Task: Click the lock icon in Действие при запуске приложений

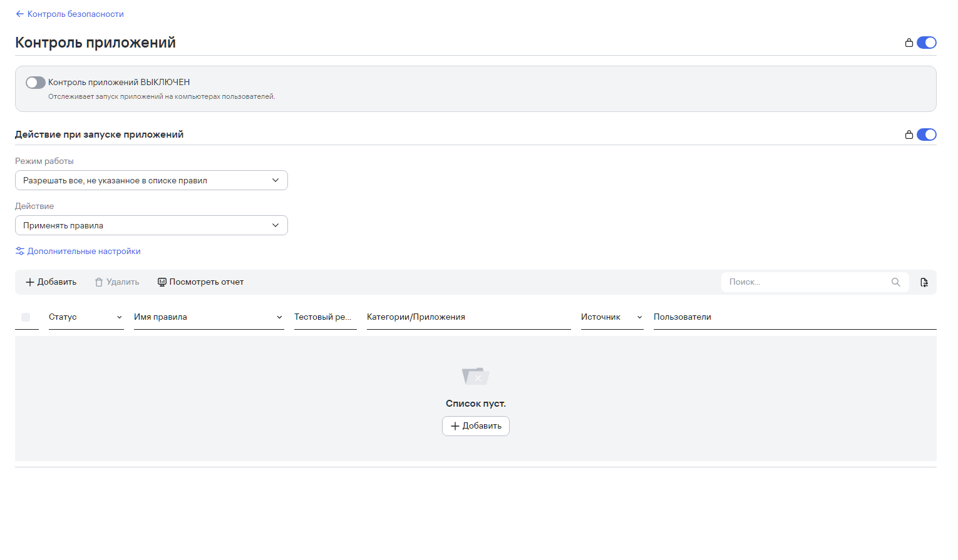Action: click(909, 135)
